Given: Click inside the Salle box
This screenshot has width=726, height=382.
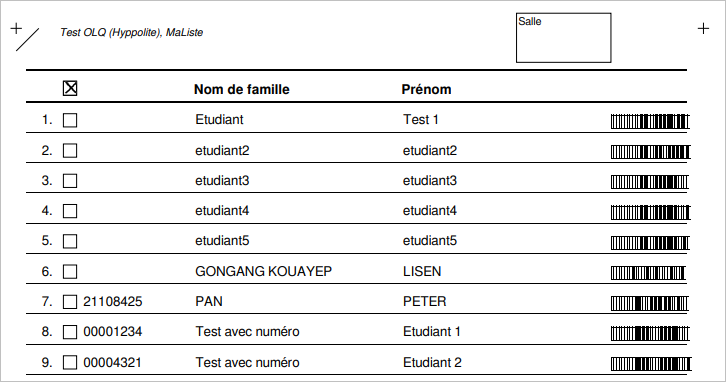Looking at the screenshot, I should pyautogui.click(x=563, y=38).
